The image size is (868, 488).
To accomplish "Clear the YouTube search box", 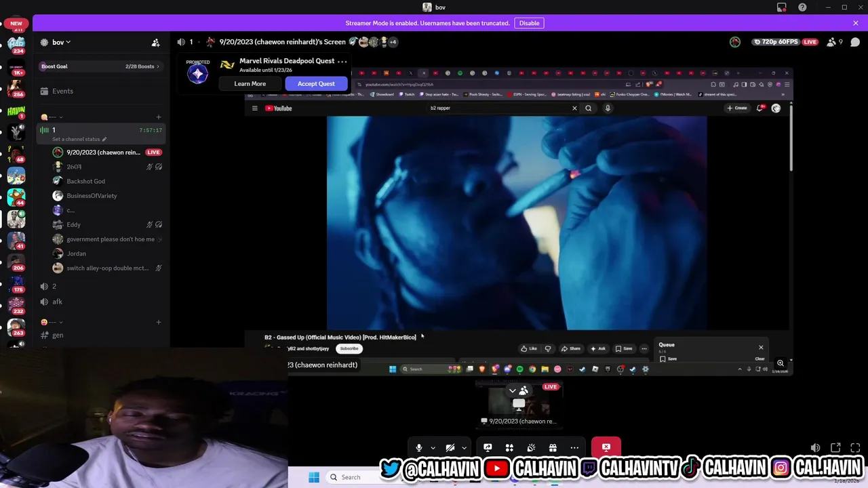I will 574,108.
